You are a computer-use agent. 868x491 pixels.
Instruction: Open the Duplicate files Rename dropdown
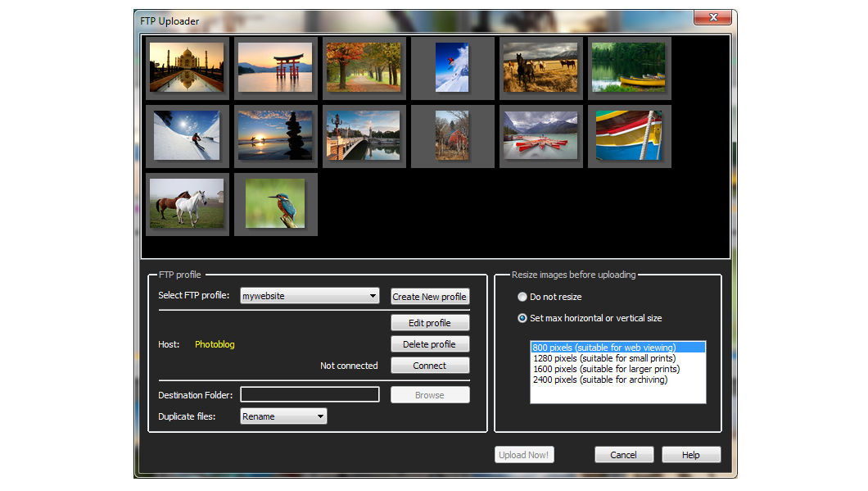click(283, 416)
